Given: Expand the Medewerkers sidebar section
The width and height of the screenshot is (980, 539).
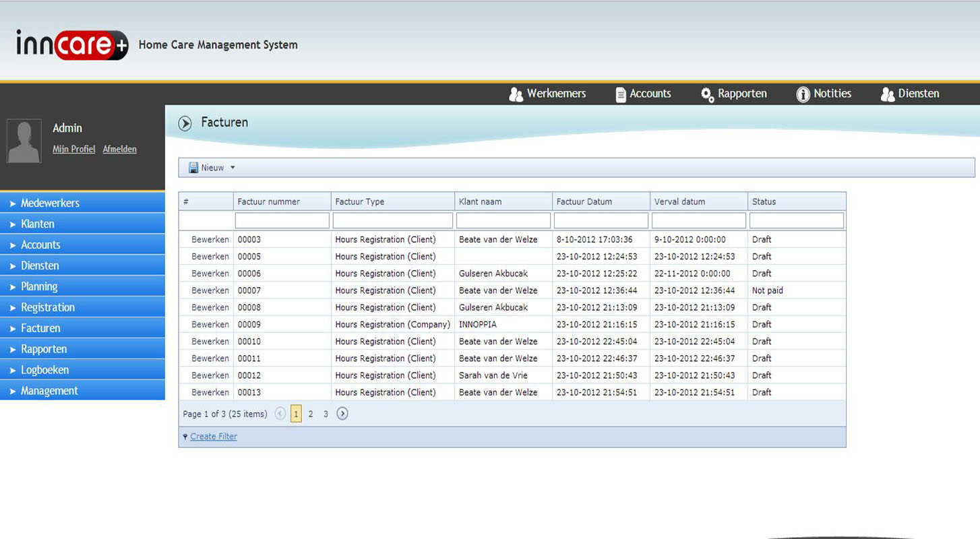Looking at the screenshot, I should [x=82, y=203].
